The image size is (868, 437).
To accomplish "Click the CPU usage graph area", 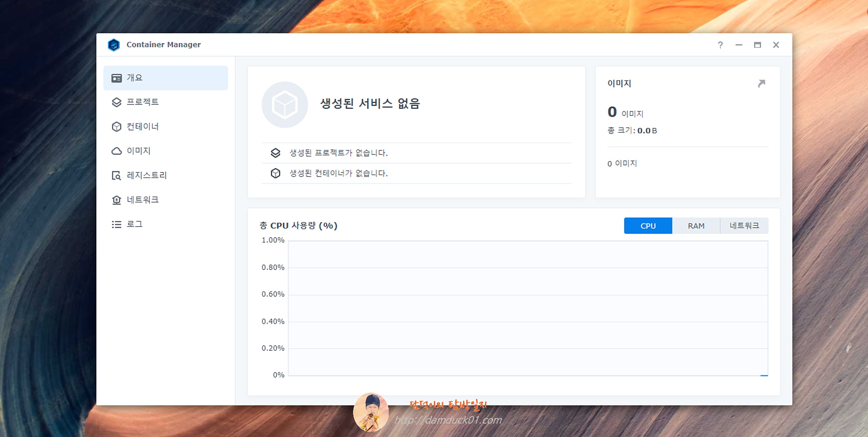I will (x=526, y=308).
